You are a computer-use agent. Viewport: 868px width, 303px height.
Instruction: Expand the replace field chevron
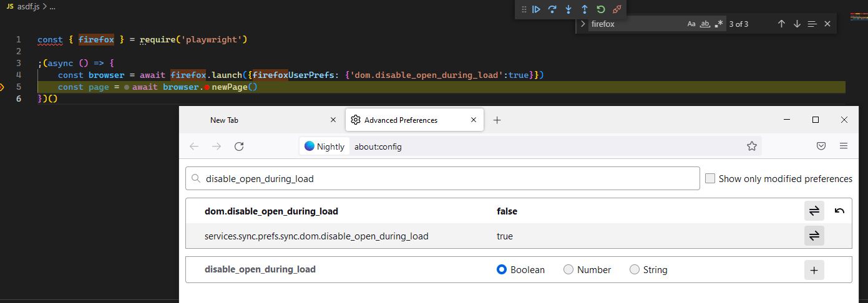(583, 24)
